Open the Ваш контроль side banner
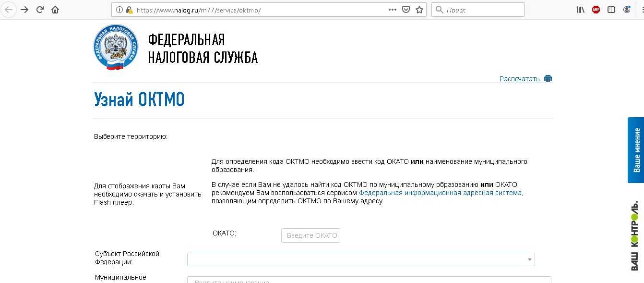 634,236
